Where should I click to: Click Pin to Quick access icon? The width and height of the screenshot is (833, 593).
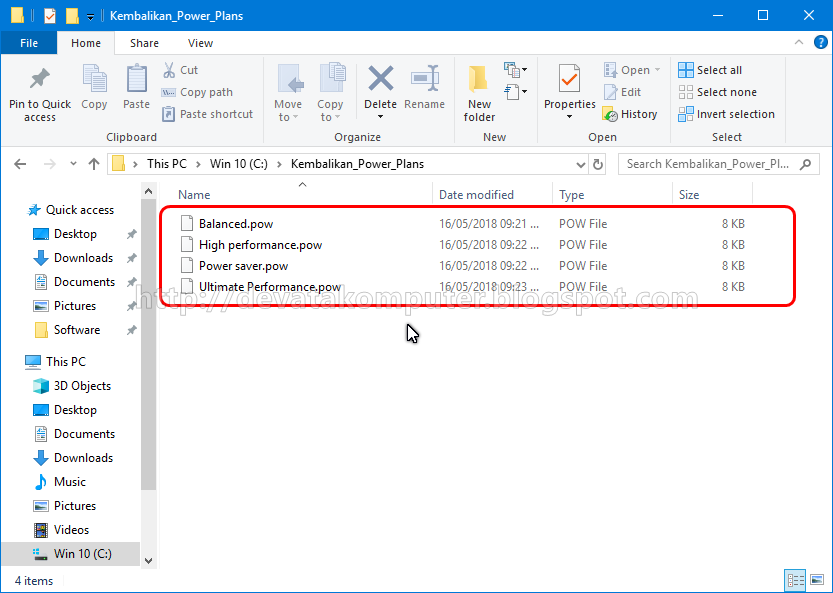(x=40, y=80)
